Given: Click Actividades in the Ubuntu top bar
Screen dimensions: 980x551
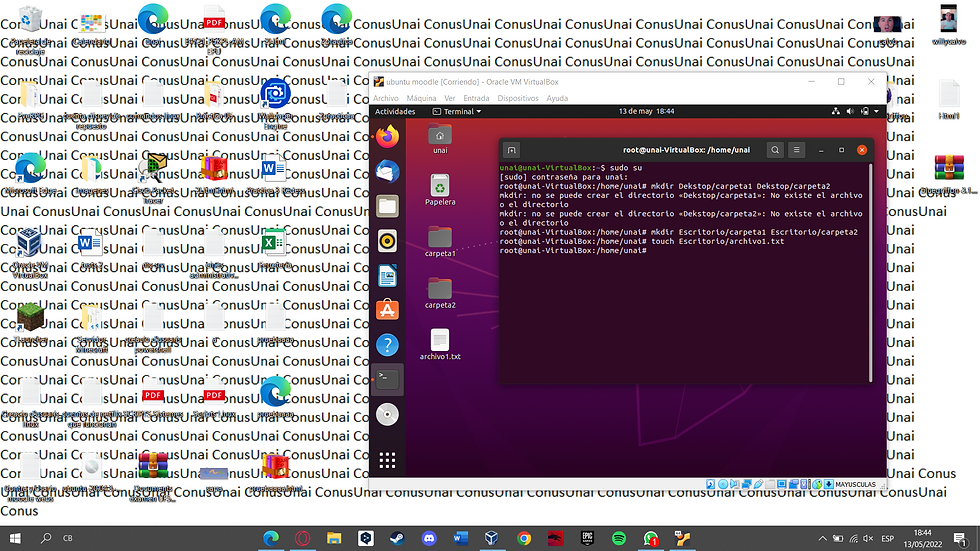Looking at the screenshot, I should tap(394, 111).
